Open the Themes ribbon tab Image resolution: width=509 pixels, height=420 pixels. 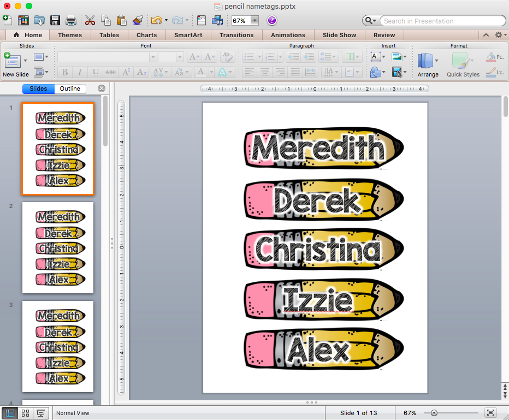pos(70,35)
